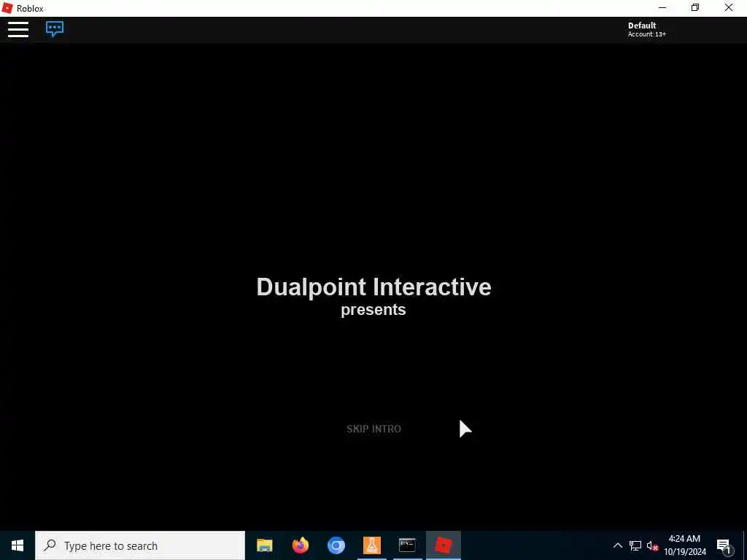Click the Dualpoint Interactive title text
Viewport: 747px width, 560px height.
[373, 287]
